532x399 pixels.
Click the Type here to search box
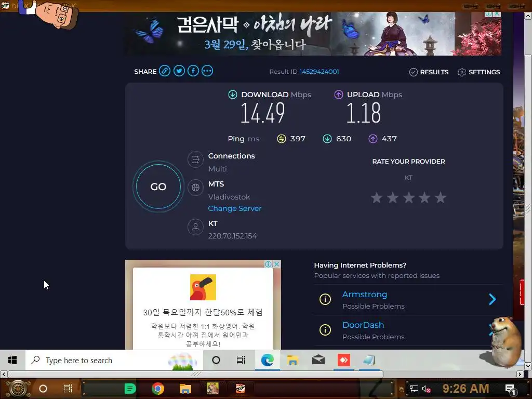(114, 361)
